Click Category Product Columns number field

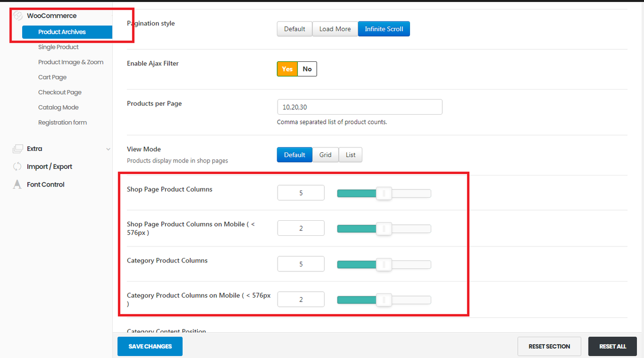pos(301,264)
